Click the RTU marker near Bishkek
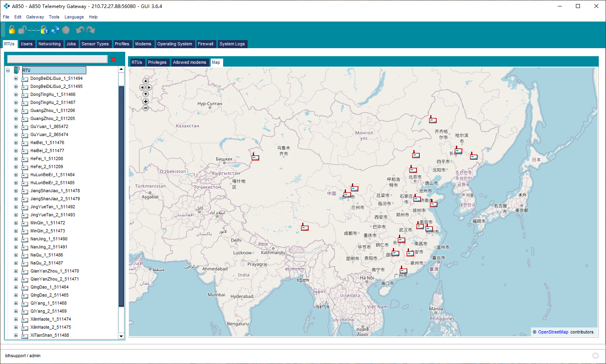 pos(255,157)
